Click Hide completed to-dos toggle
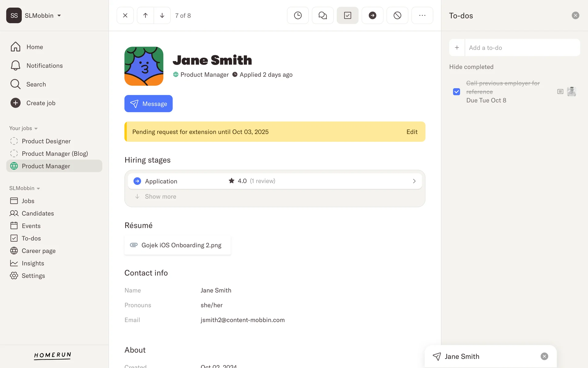The width and height of the screenshot is (588, 368). coord(471,67)
